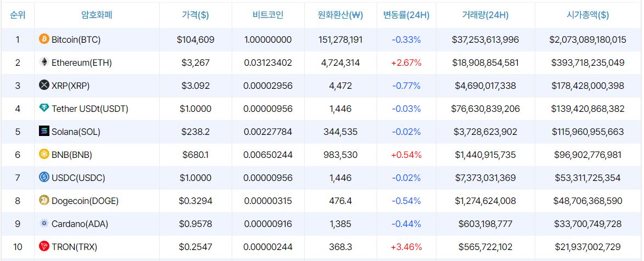Click XRP change value -0.77%
The width and height of the screenshot is (644, 261).
coord(406,86)
